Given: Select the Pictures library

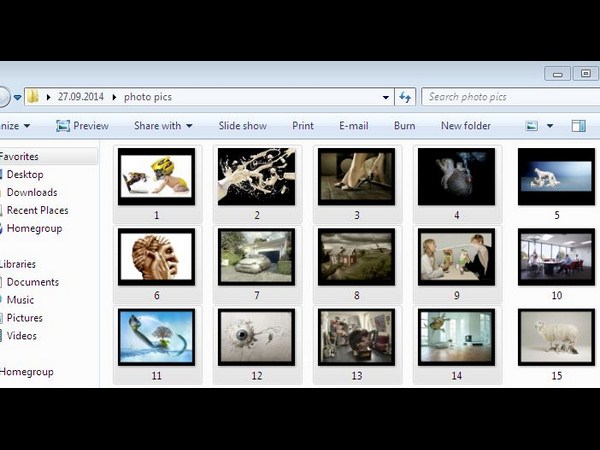Looking at the screenshot, I should 25,318.
